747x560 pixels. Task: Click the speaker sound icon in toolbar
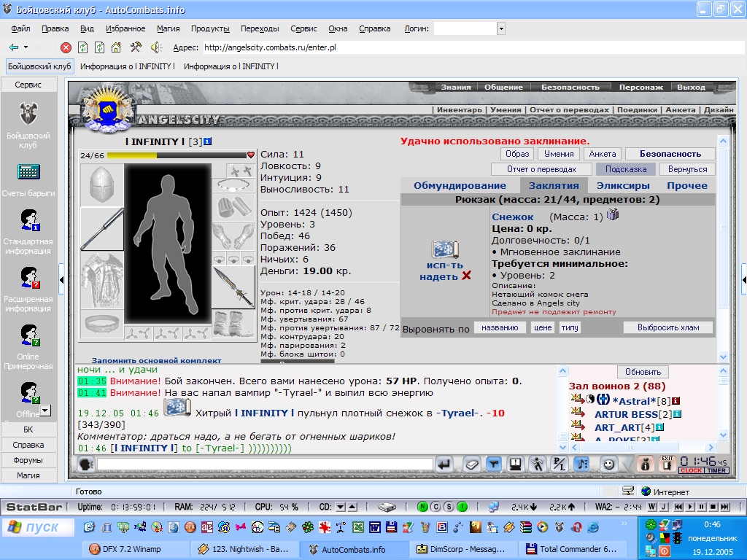pyautogui.click(x=156, y=47)
